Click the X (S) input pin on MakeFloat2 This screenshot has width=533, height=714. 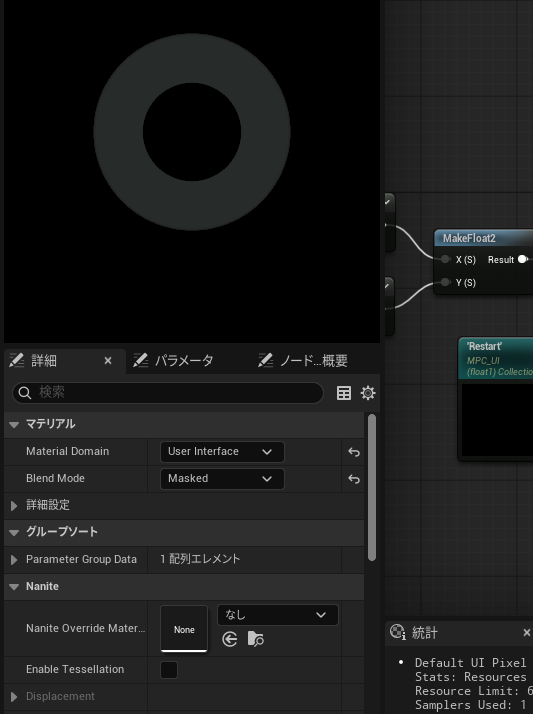click(x=445, y=259)
